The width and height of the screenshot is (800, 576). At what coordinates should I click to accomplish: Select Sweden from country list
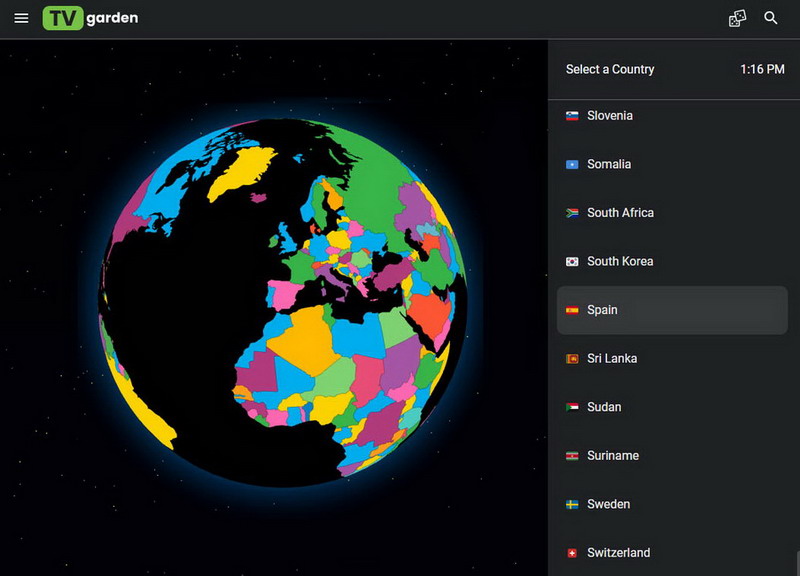(608, 504)
